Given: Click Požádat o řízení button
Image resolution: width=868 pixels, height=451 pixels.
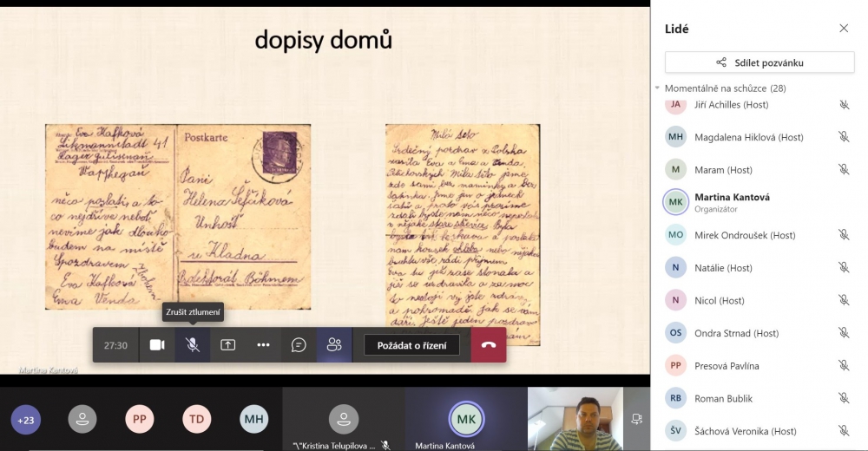Looking at the screenshot, I should pyautogui.click(x=411, y=345).
